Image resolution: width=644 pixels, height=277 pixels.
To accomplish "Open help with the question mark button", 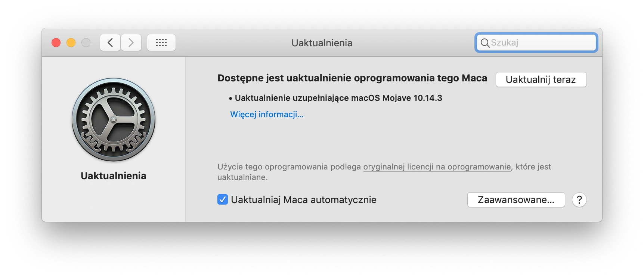I will pos(579,200).
